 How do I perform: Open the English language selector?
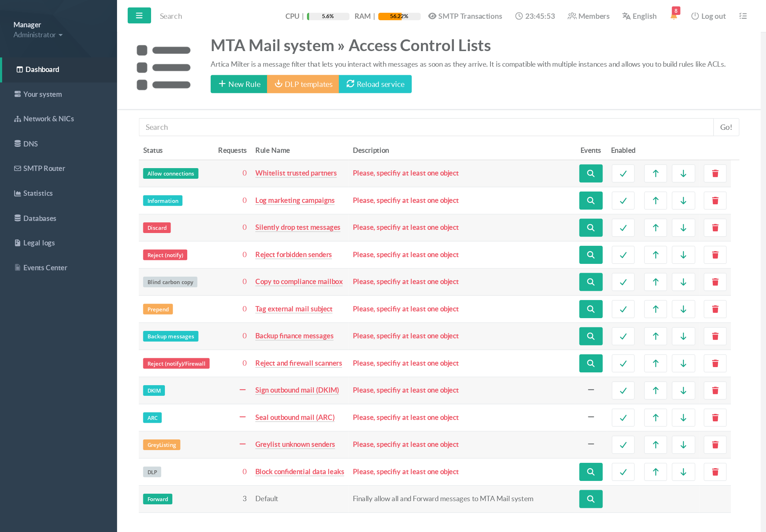coord(640,16)
